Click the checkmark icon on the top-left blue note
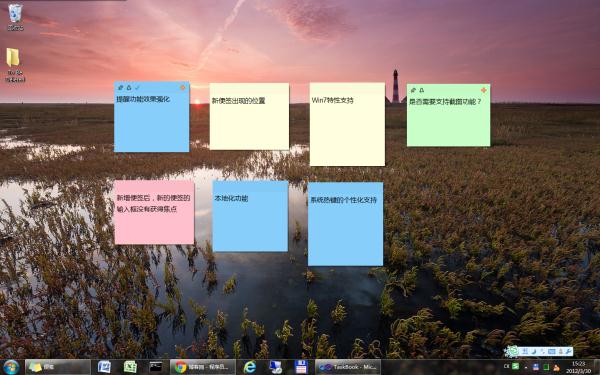The height and width of the screenshot is (375, 600). [137, 88]
